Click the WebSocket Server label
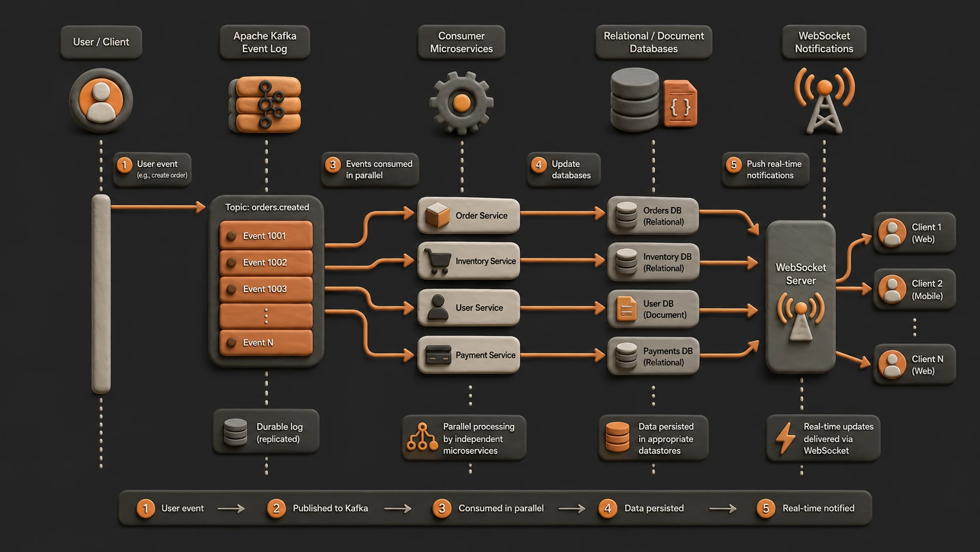 click(x=801, y=274)
